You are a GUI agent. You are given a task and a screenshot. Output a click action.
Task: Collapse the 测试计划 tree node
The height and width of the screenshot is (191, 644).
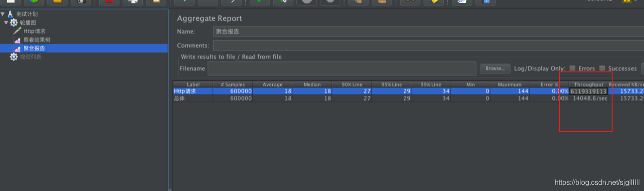[x=3, y=14]
